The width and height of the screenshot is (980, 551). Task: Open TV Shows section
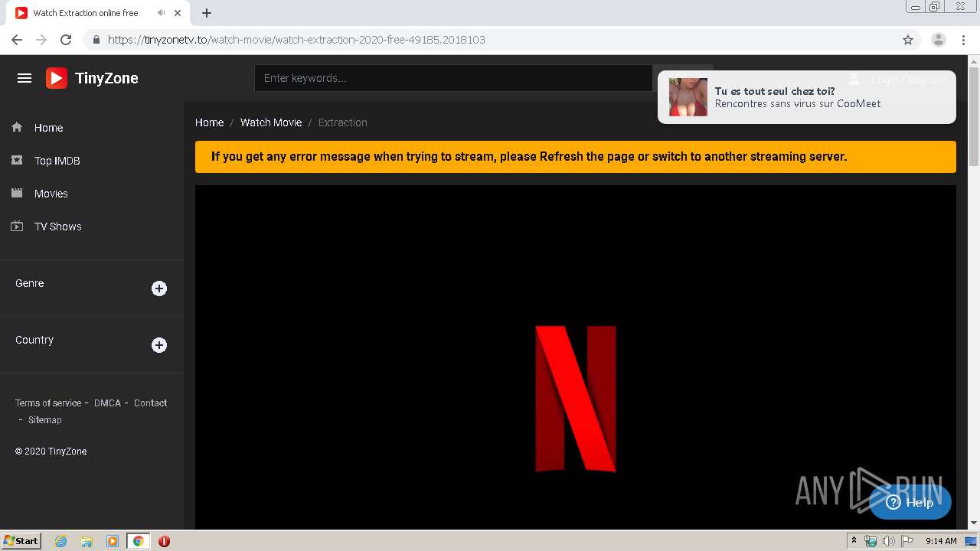tap(58, 227)
